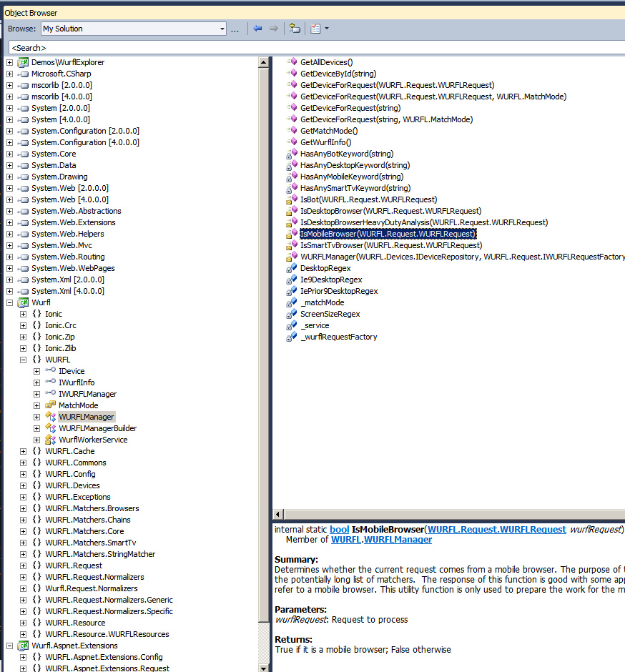Select System.Xml [4.0.0.0] in the tree
Viewport: 625px width, 672px height.
(x=68, y=291)
